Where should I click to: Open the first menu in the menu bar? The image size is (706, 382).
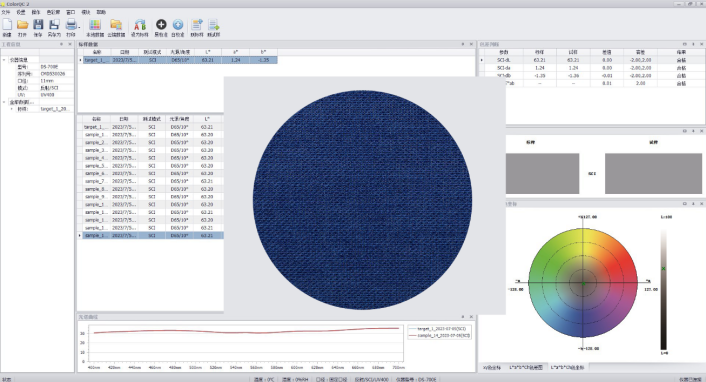tap(6, 12)
